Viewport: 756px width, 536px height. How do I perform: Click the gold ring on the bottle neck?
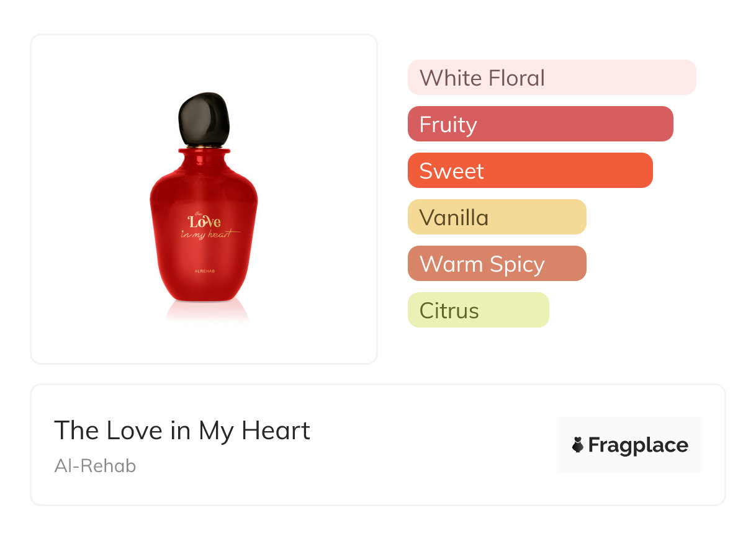[x=204, y=148]
